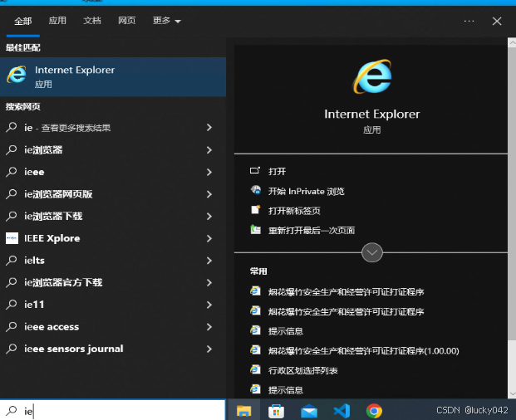Click IE icon beside (1.00.00) entry

click(x=255, y=350)
